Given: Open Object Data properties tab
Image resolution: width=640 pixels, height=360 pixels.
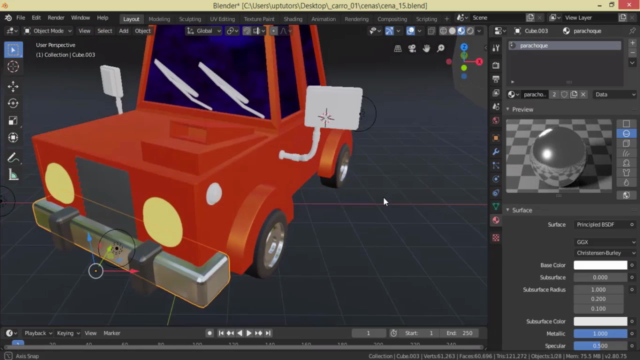Looking at the screenshot, I should (x=496, y=207).
